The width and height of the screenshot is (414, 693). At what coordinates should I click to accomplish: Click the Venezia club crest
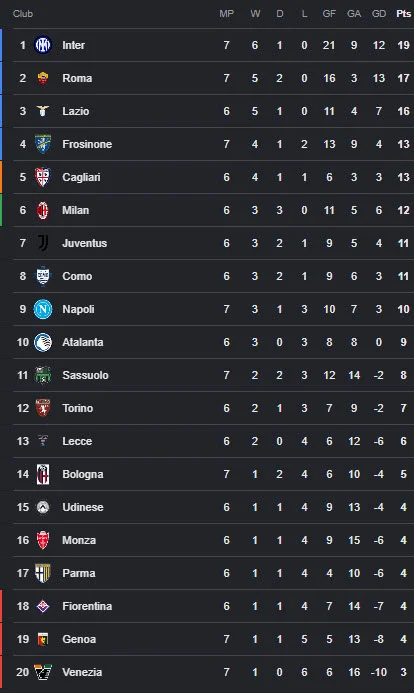(x=43, y=672)
